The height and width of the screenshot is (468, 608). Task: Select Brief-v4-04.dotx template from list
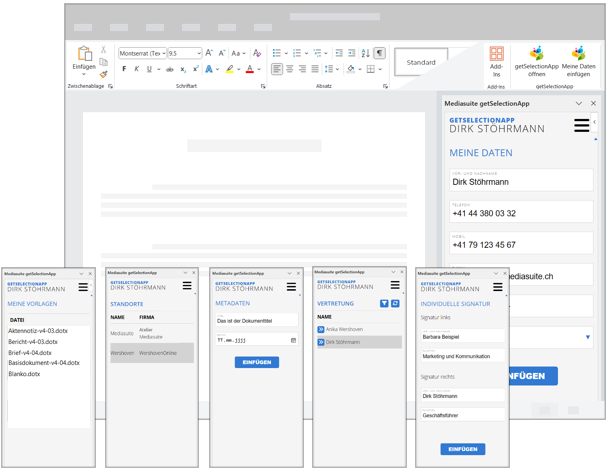tap(30, 352)
